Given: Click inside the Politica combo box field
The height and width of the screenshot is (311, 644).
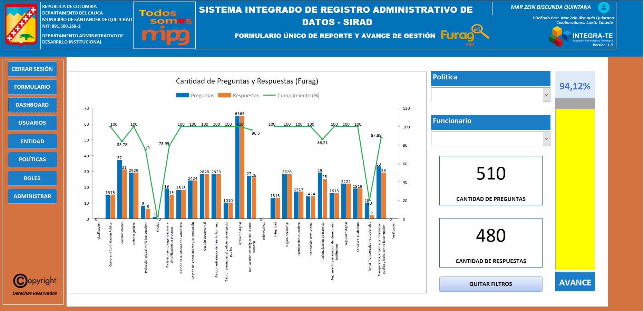Looking at the screenshot, I should 487,95.
